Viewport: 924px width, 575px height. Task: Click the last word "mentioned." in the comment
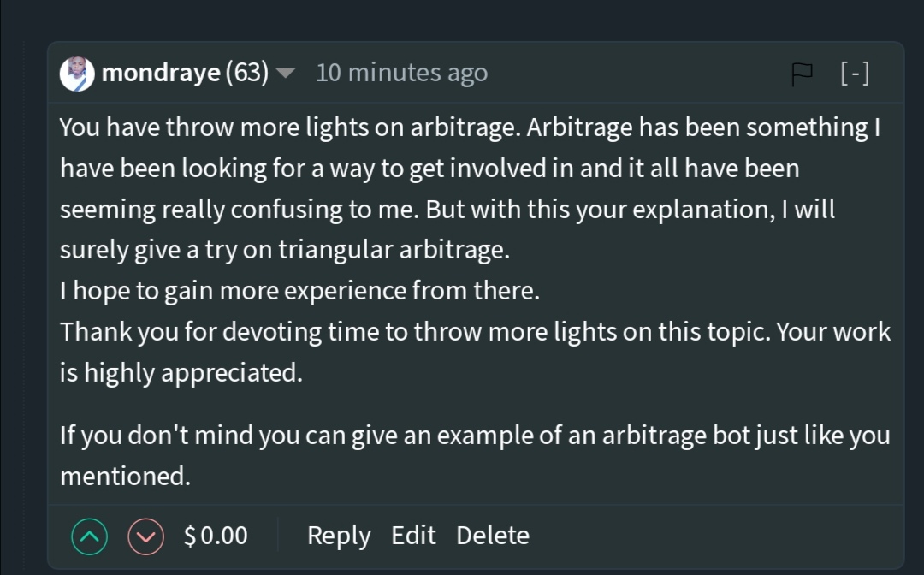pos(125,477)
